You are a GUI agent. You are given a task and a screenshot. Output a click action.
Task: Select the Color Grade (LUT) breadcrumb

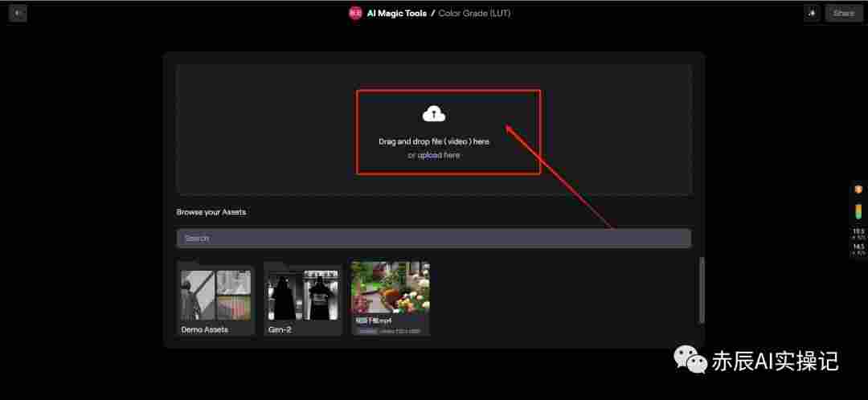[474, 14]
